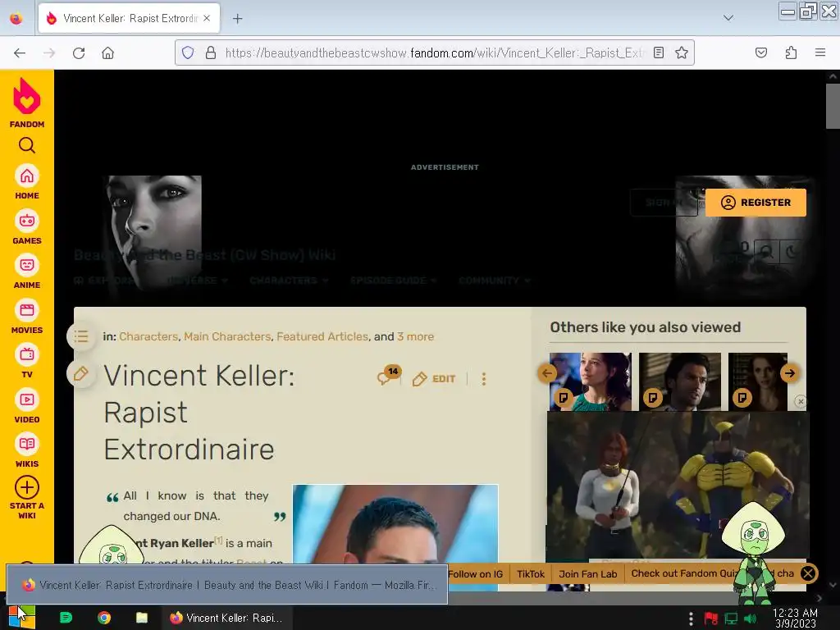Open Follow on IG link
The image size is (840, 630).
pos(476,573)
